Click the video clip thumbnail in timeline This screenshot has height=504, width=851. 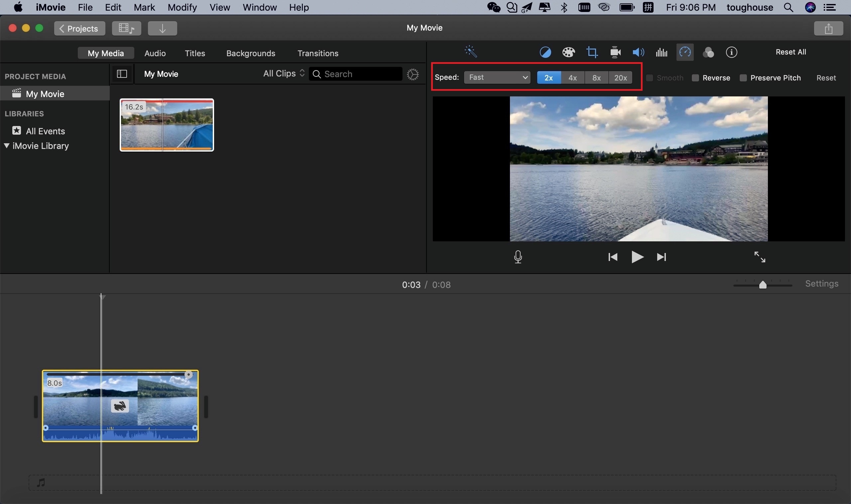tap(120, 405)
